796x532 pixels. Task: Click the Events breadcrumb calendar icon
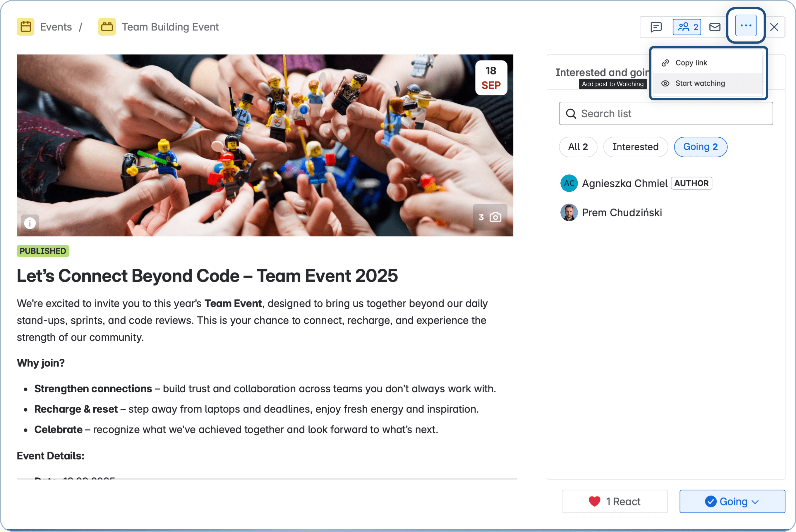25,27
